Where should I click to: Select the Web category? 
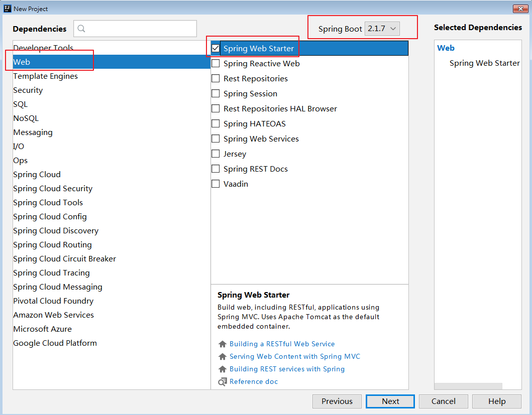point(112,62)
